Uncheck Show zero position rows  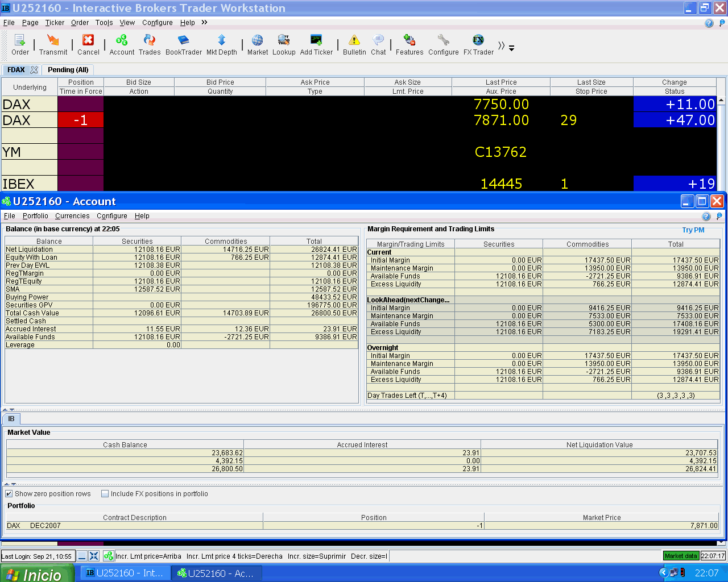coord(9,494)
